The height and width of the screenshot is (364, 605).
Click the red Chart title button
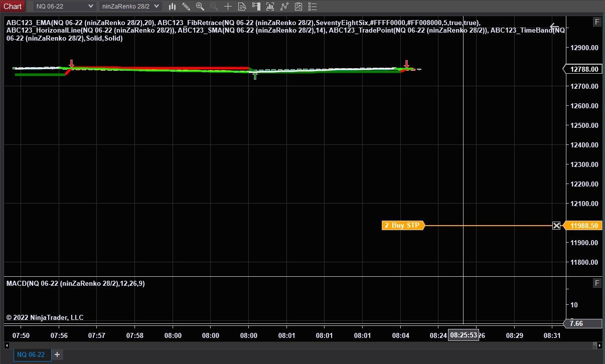click(x=13, y=6)
